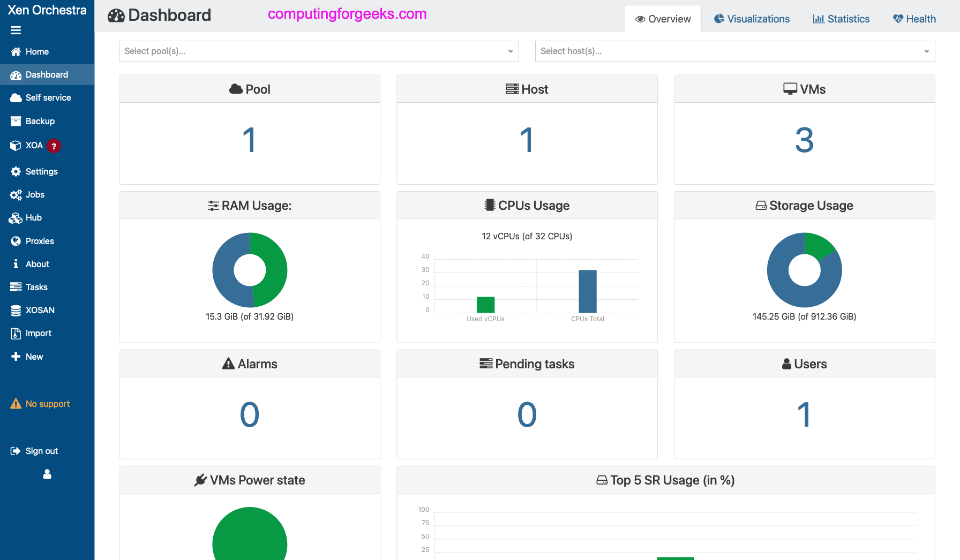Viewport: 960px width, 560px height.
Task: Click the Health heartbeat icon
Action: point(898,19)
